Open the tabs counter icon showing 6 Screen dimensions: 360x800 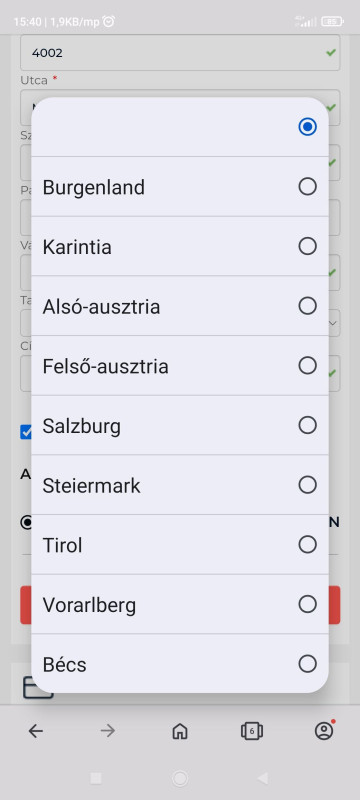[252, 731]
